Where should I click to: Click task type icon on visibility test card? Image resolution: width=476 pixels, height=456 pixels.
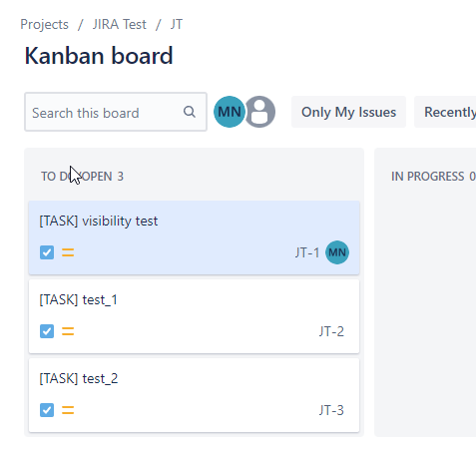tap(47, 252)
